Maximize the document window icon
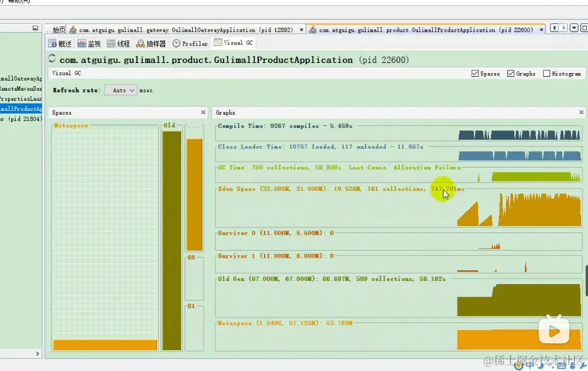The image size is (588, 371). (x=584, y=28)
